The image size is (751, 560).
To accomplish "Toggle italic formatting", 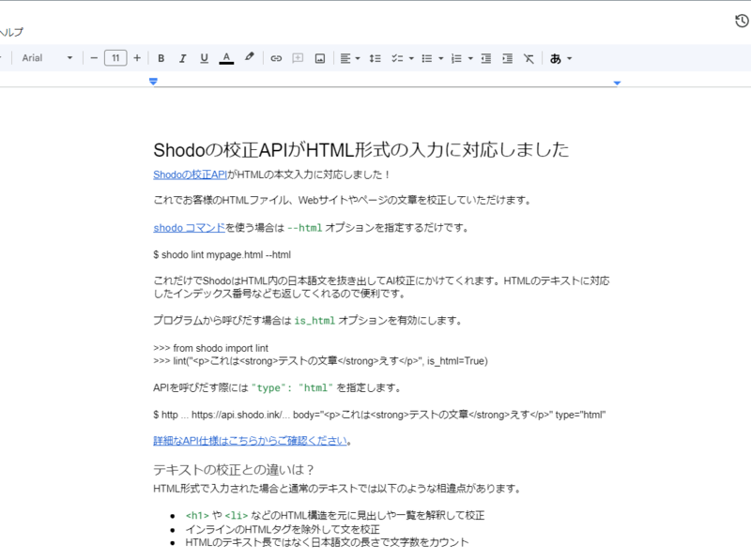I will point(182,58).
